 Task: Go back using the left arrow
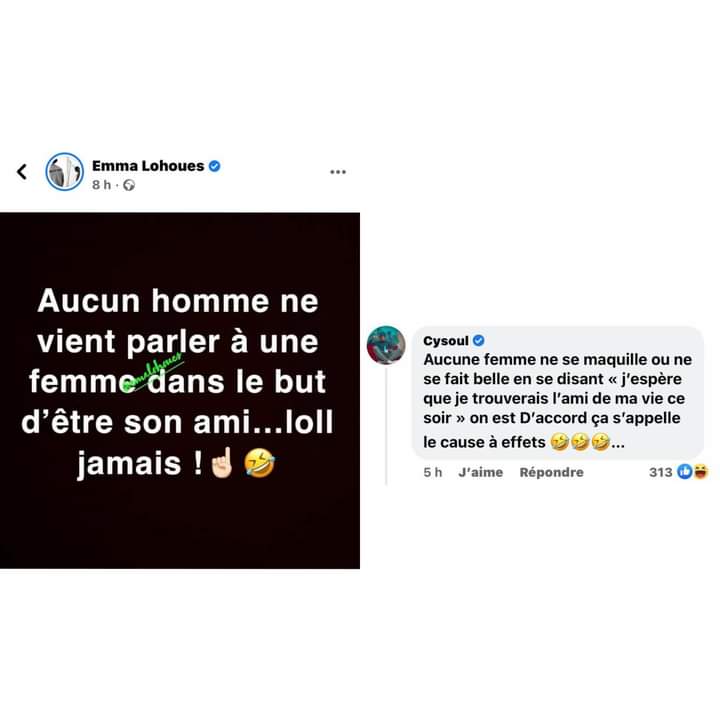click(22, 172)
